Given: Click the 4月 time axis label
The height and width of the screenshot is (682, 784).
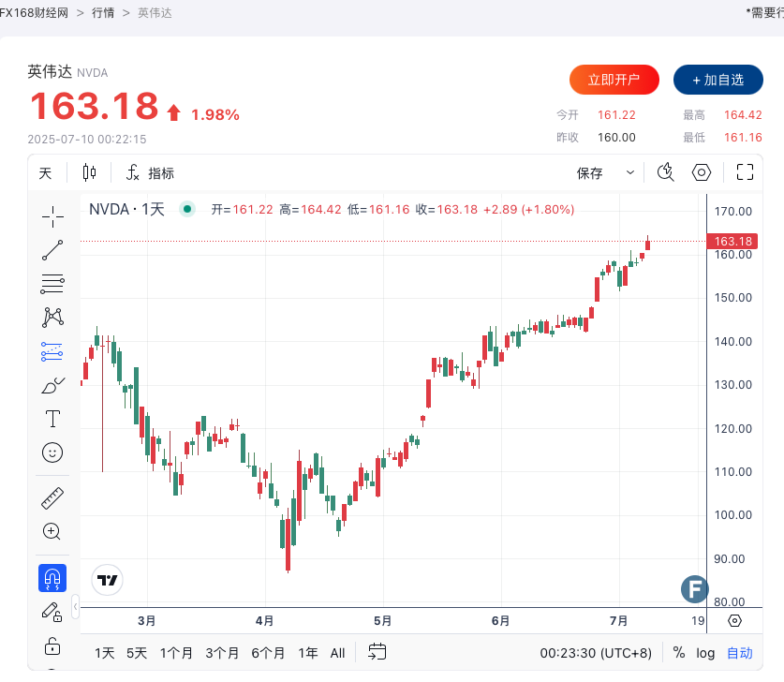Looking at the screenshot, I should (264, 620).
